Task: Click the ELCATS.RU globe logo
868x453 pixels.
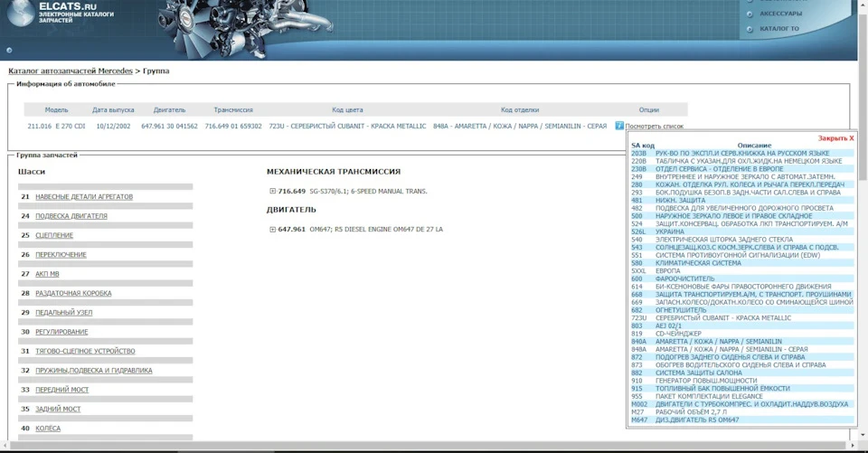Action: click(x=21, y=13)
